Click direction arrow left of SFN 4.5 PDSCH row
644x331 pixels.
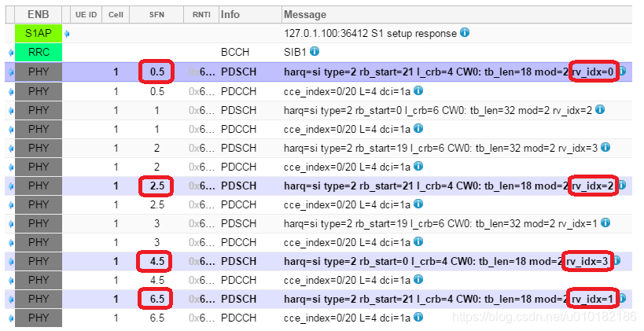pos(11,262)
